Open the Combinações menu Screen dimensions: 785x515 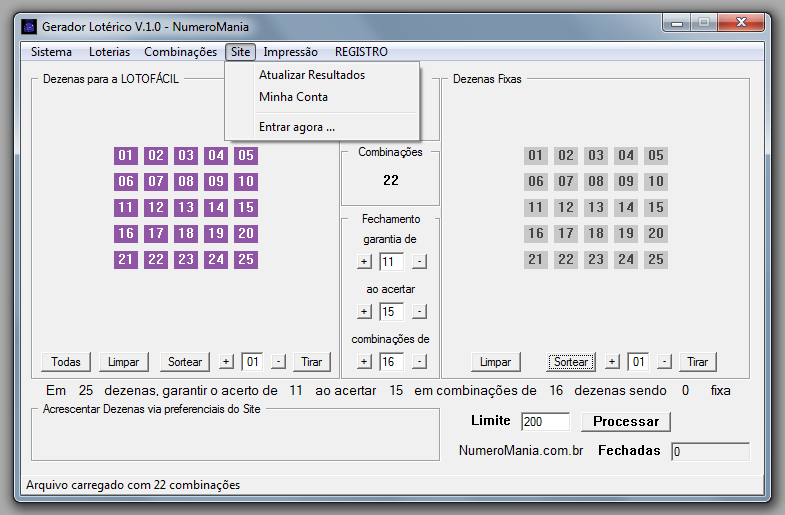click(180, 52)
